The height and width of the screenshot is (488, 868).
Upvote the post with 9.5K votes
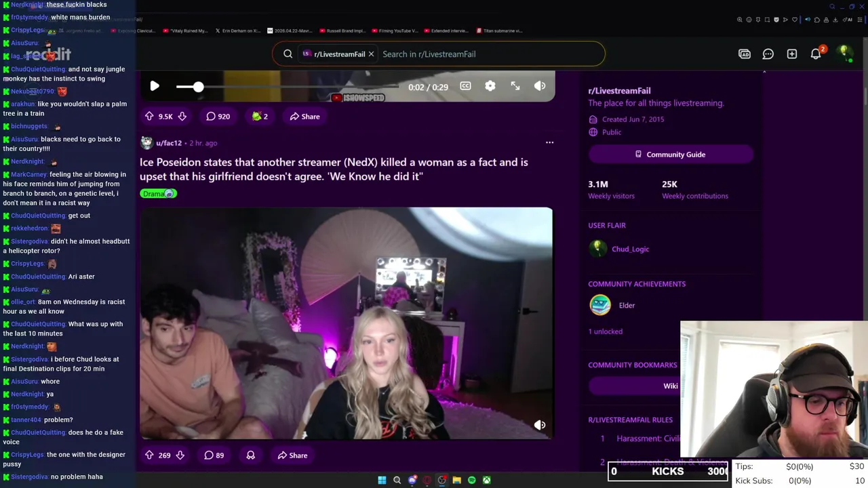(x=149, y=117)
